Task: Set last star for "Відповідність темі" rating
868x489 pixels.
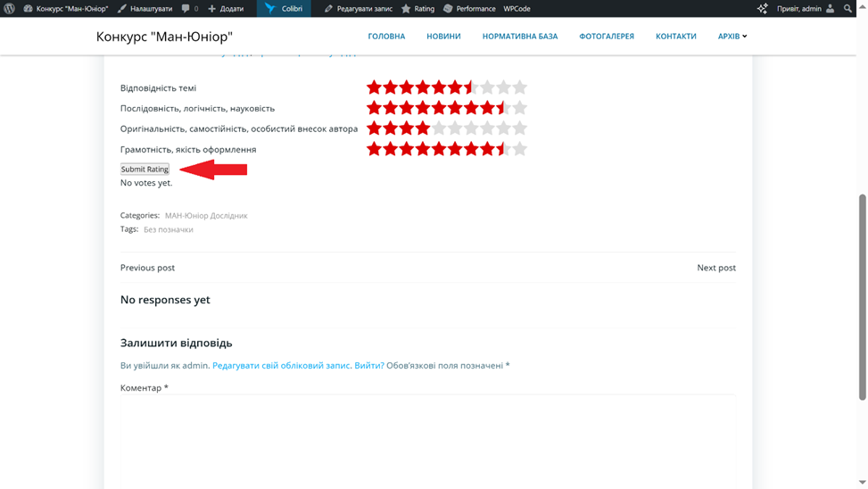Action: [x=520, y=87]
